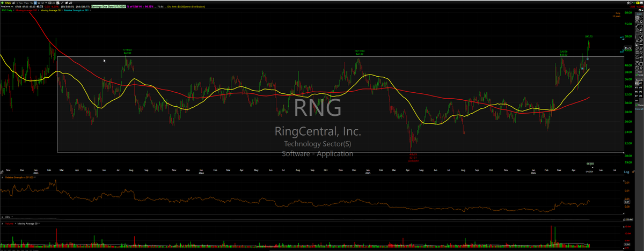Click the scroll arrow icon at time axis start

coord(2,172)
